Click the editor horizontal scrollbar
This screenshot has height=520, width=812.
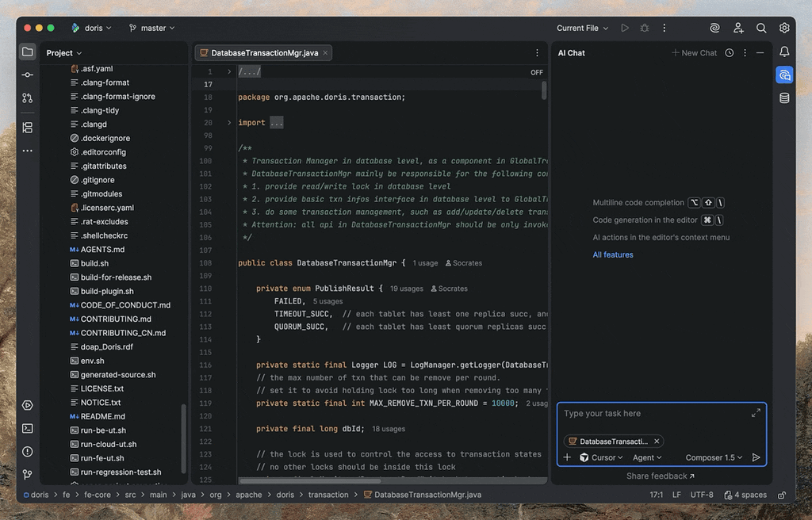point(310,480)
